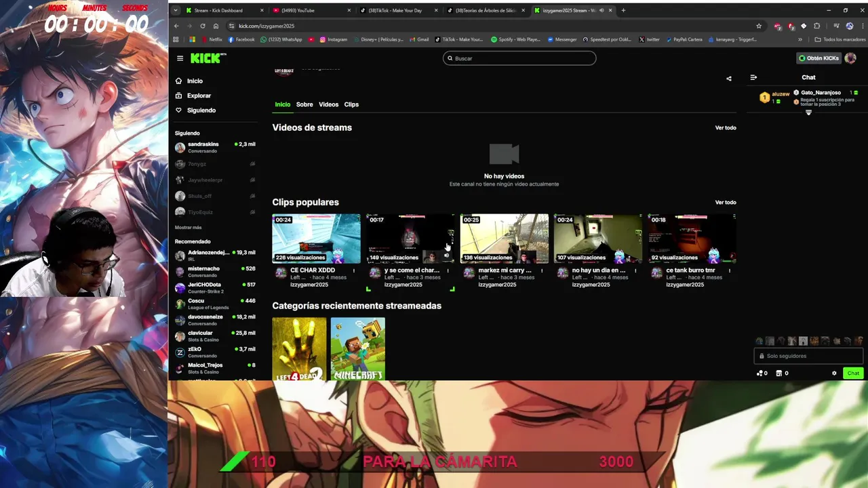Image resolution: width=868 pixels, height=488 pixels.
Task: Open the Kick hamburger sidebar menu
Action: [x=180, y=58]
